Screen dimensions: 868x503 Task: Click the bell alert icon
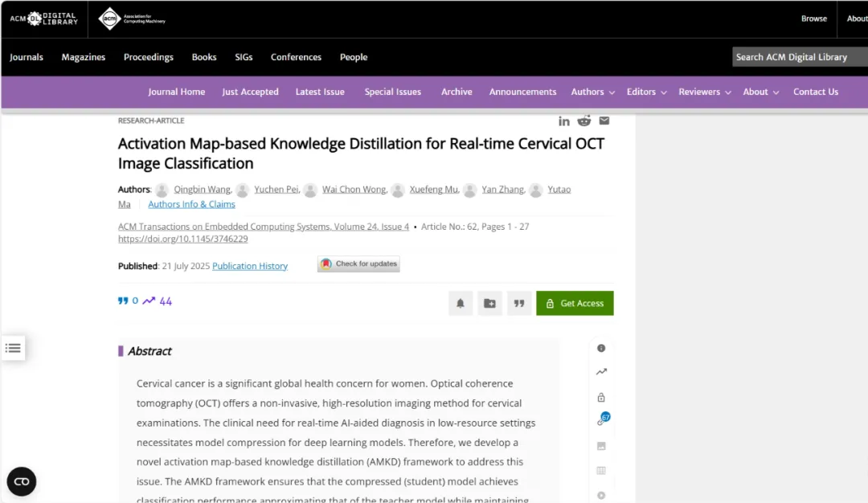(461, 304)
